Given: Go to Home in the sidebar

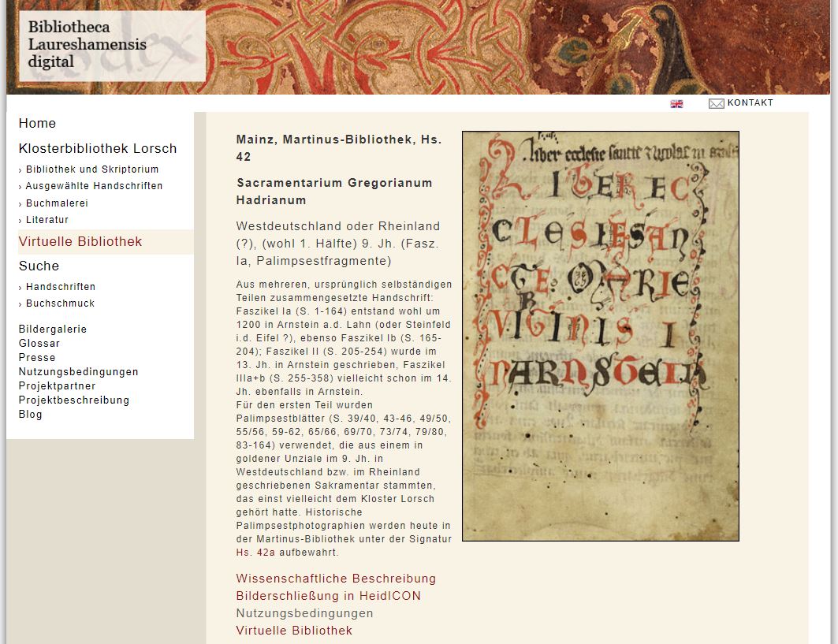Looking at the screenshot, I should 37,124.
